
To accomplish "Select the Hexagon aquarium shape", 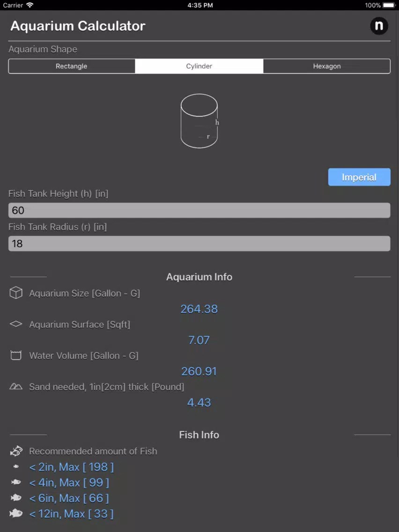I will point(327,66).
